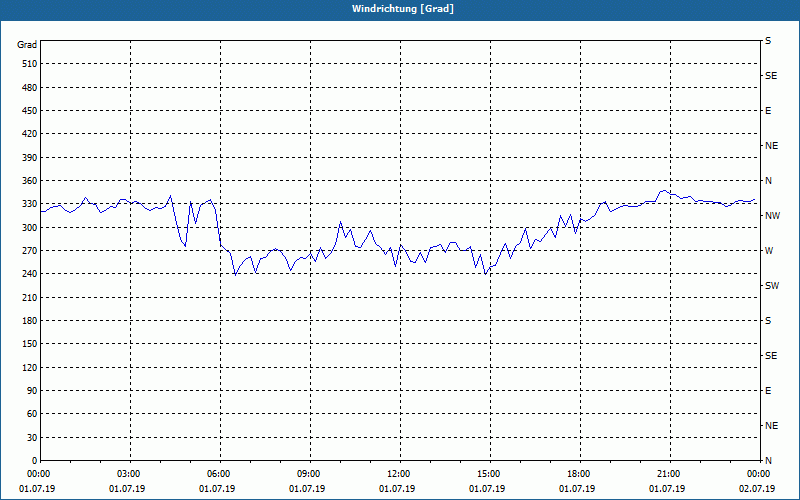Click the 150 y-axis value
Screen dimensions: 800x500
[x=30, y=344]
